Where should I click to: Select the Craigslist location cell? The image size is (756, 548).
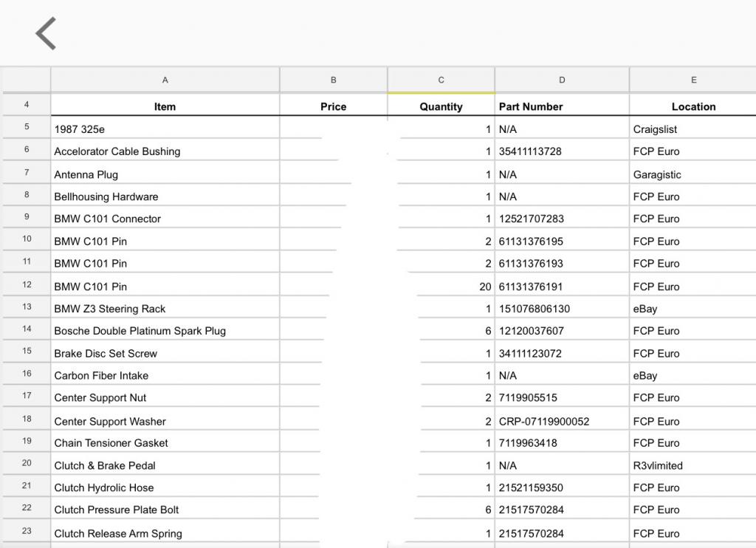point(693,129)
